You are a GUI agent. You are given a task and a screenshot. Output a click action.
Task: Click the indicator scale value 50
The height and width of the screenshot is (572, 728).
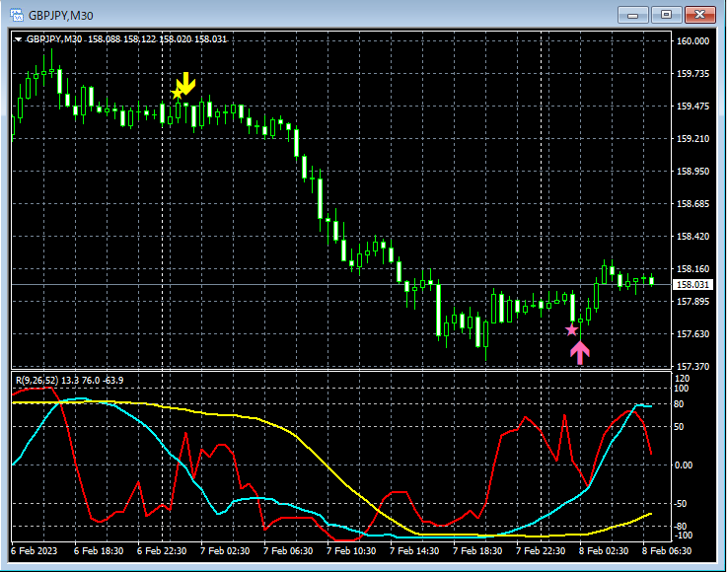[679, 426]
